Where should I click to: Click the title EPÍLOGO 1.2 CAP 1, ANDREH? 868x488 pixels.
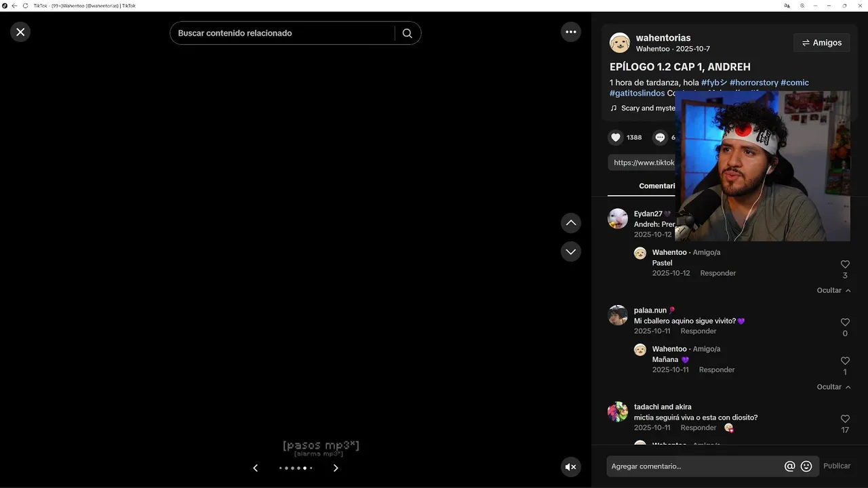point(680,67)
